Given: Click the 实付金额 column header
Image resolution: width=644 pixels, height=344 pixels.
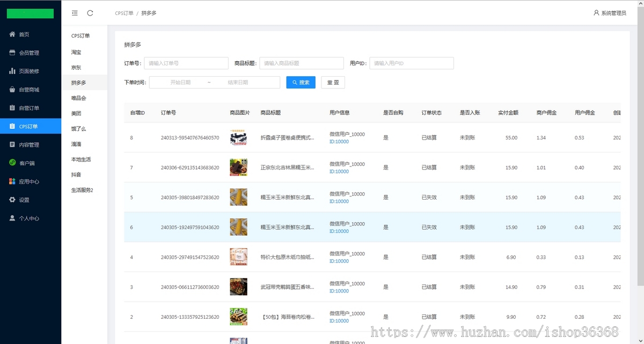Looking at the screenshot, I should [x=508, y=113].
